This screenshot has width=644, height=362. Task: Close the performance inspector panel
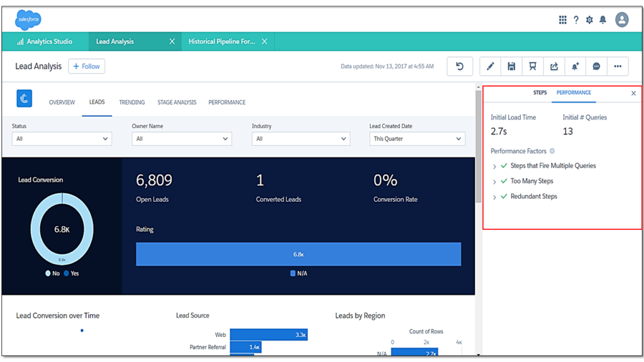(634, 93)
